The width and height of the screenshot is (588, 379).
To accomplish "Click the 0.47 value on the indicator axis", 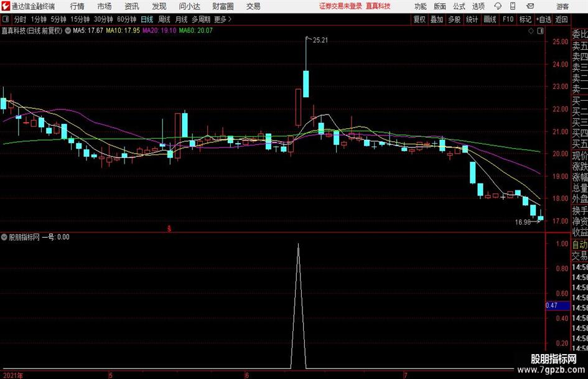I will tap(552, 306).
